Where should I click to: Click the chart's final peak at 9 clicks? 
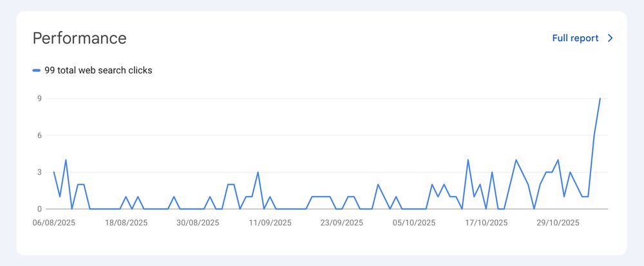click(x=600, y=99)
